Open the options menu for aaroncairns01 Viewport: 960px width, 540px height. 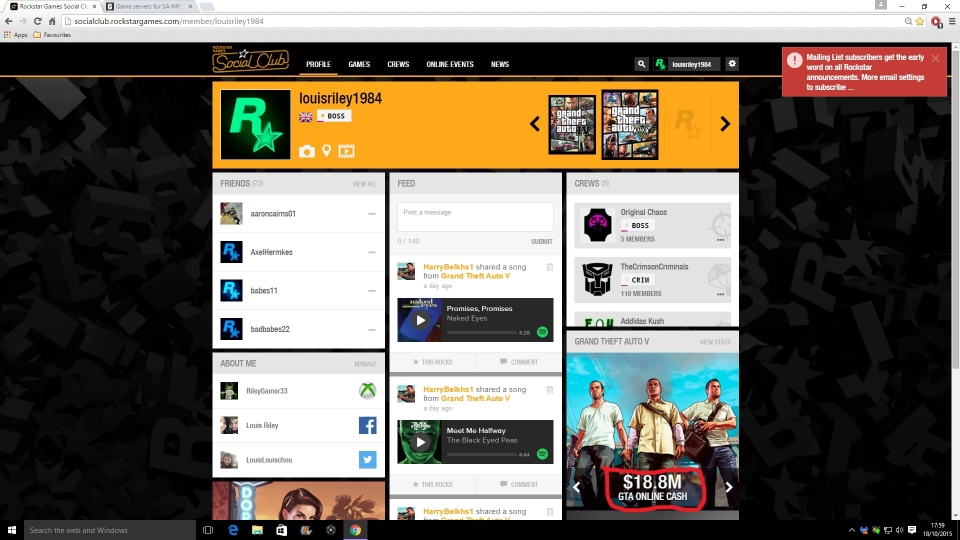click(372, 214)
